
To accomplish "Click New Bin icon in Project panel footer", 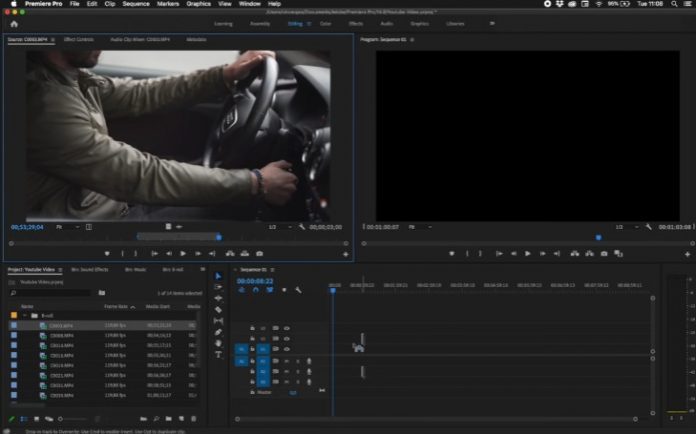I will pos(169,418).
